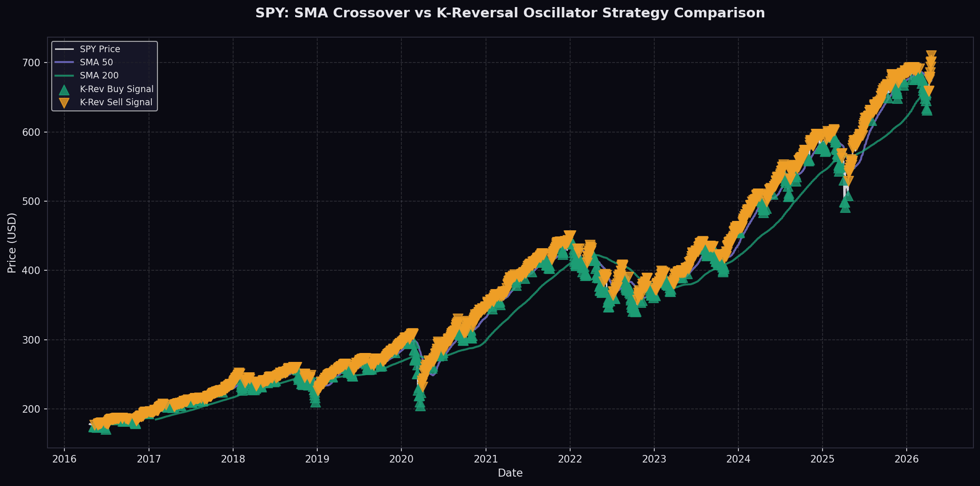980x486 pixels.
Task: Click the "Price (USD)" y-axis label
Action: pos(12,243)
